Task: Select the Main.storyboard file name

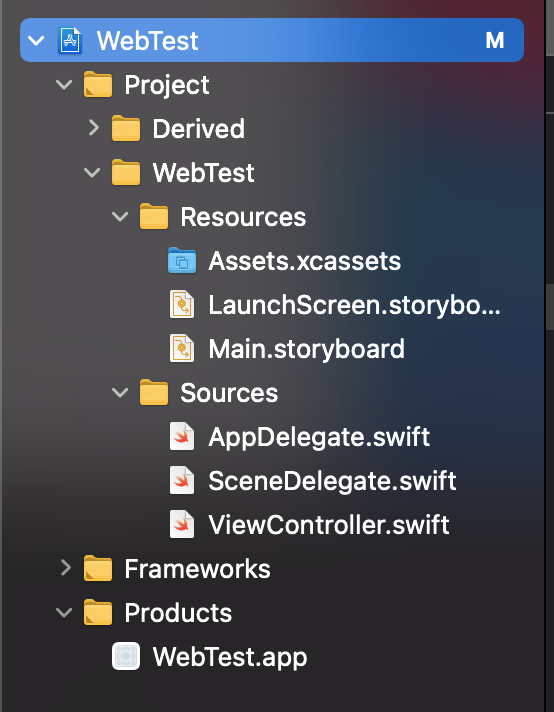Action: 306,349
